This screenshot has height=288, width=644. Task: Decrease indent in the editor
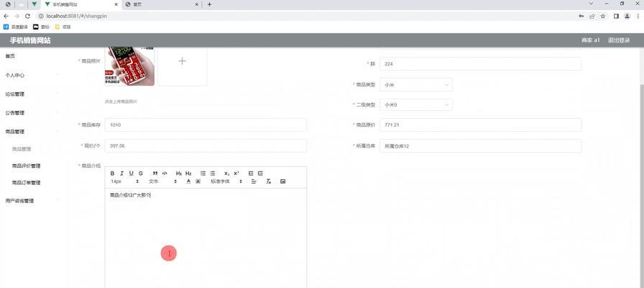point(251,174)
